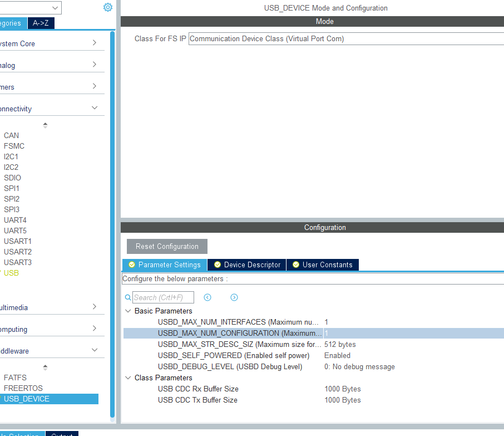Click inside the search field
Screen dimensions: 504x436
[161, 297]
